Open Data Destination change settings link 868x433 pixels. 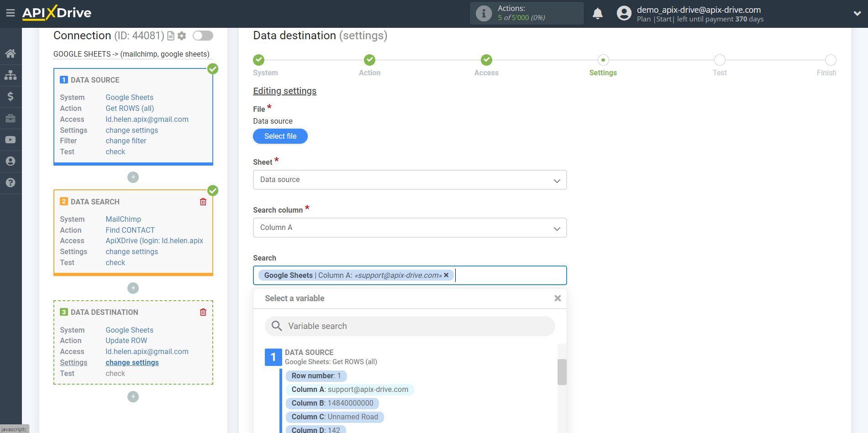(132, 362)
